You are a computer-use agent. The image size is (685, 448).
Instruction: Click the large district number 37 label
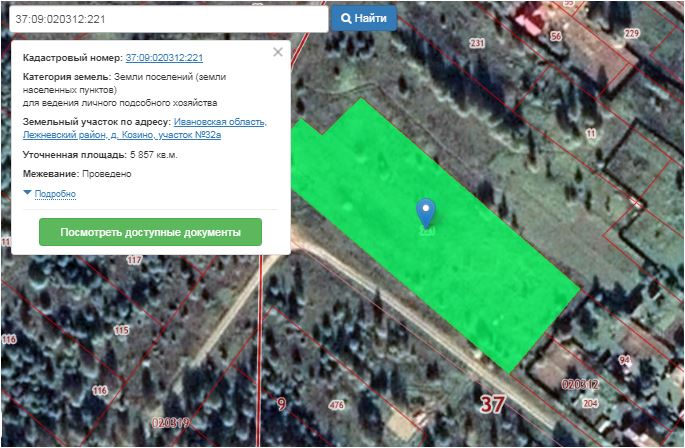492,405
